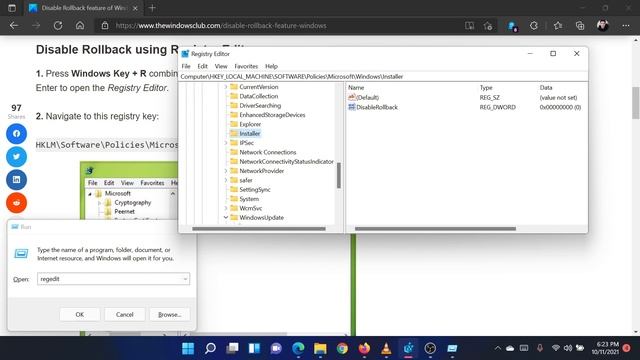The image size is (640, 360).
Task: Share article on Twitter
Action: coord(16,156)
